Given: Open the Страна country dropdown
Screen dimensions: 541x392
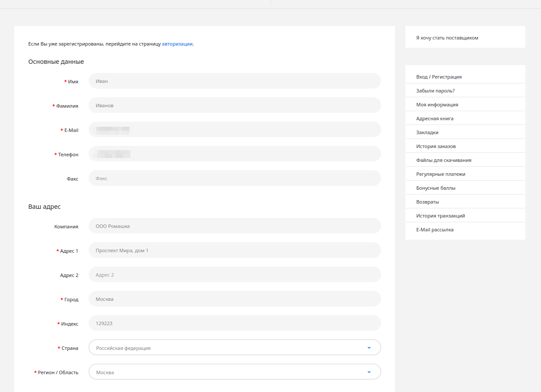Looking at the screenshot, I should (x=235, y=347).
